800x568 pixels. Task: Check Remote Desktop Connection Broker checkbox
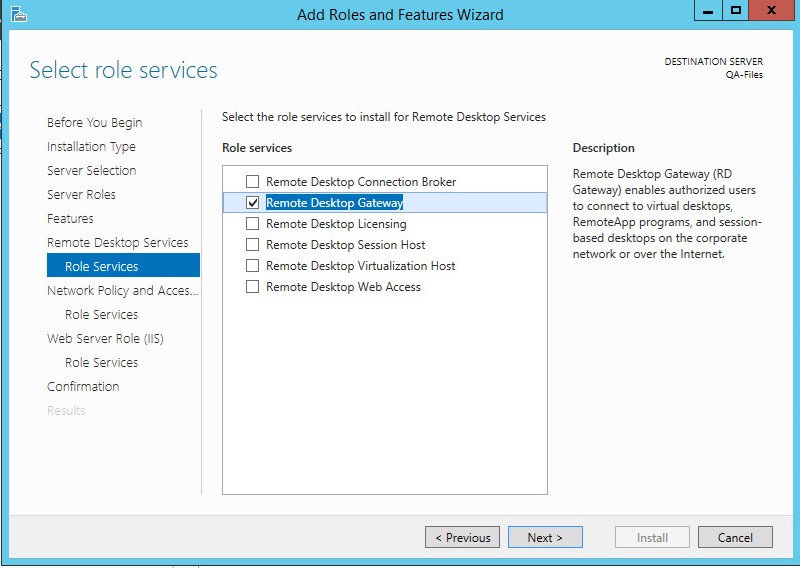point(253,182)
